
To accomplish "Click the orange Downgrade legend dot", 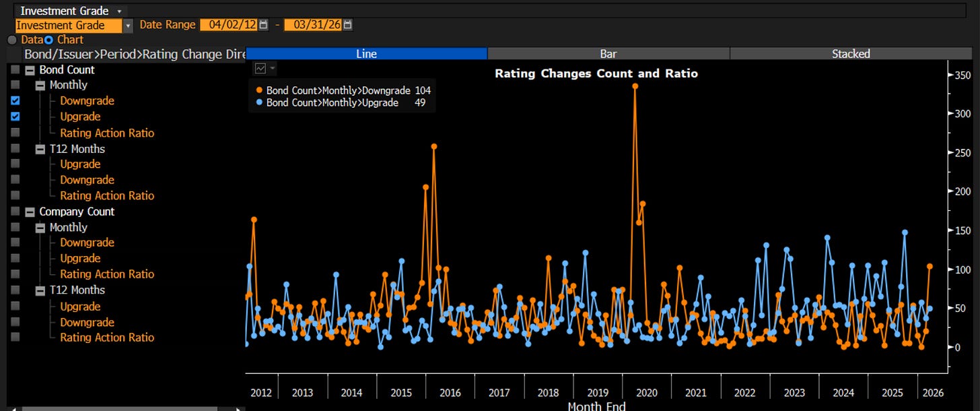I will [x=260, y=90].
